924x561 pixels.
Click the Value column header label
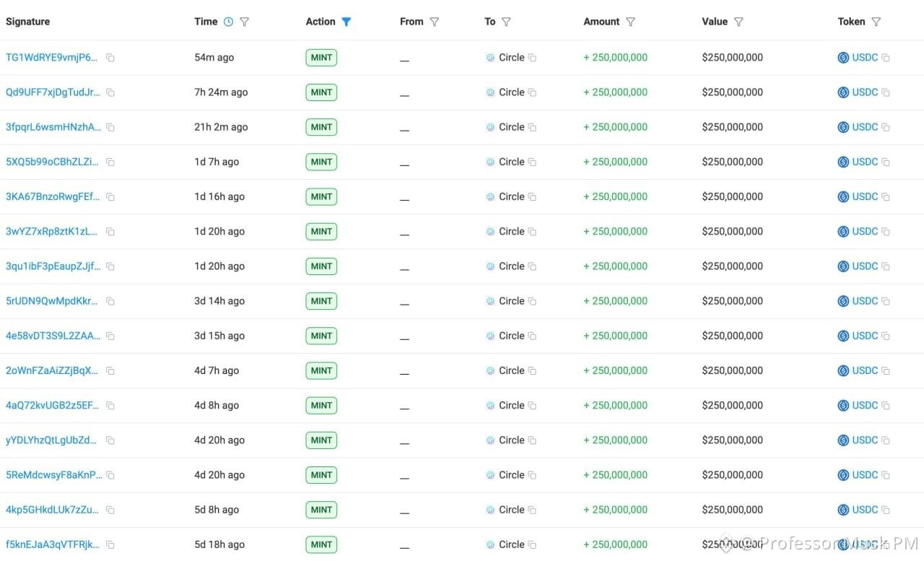pyautogui.click(x=715, y=22)
